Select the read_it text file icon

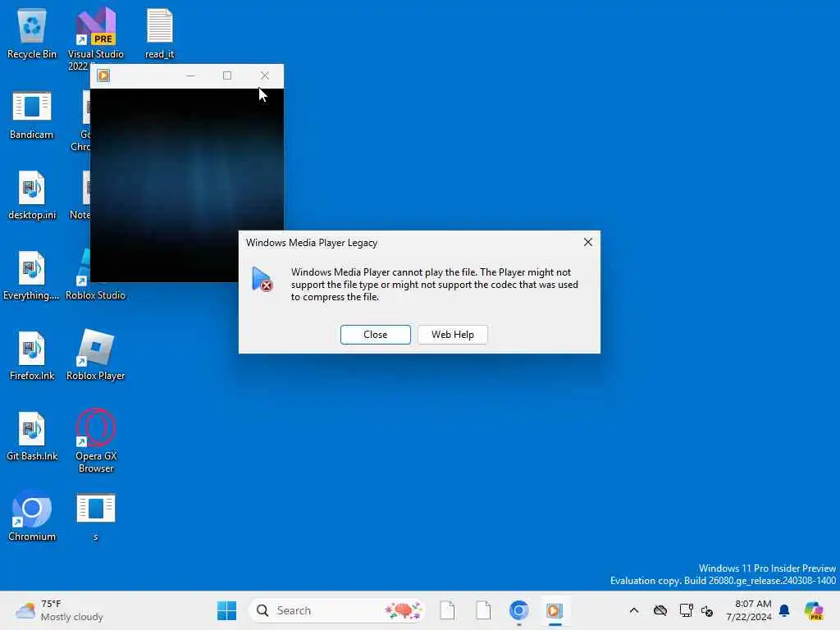160,33
